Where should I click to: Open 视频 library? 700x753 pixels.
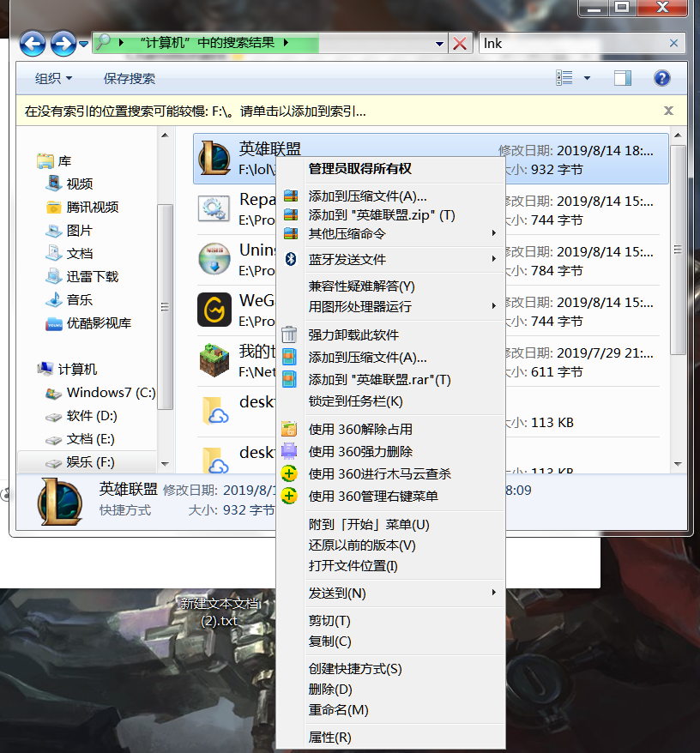point(69,184)
